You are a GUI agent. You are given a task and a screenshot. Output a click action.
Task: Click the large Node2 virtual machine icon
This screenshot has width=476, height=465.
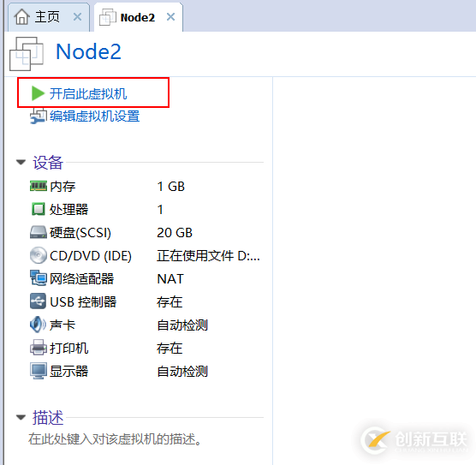click(27, 54)
